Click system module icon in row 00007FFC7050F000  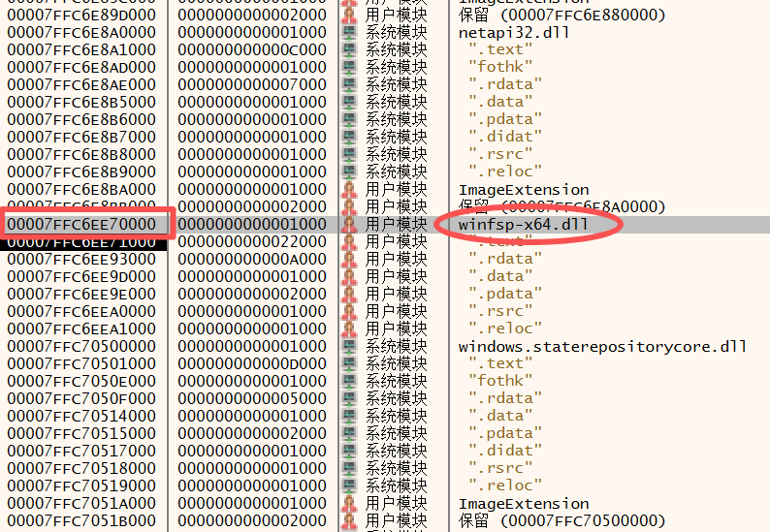point(349,398)
